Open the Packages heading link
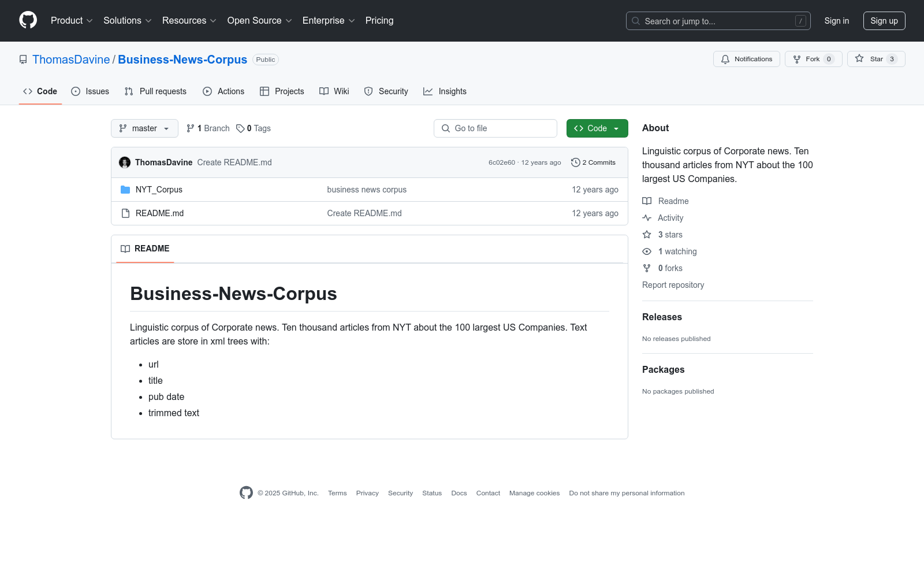The width and height of the screenshot is (924, 578). (x=663, y=369)
